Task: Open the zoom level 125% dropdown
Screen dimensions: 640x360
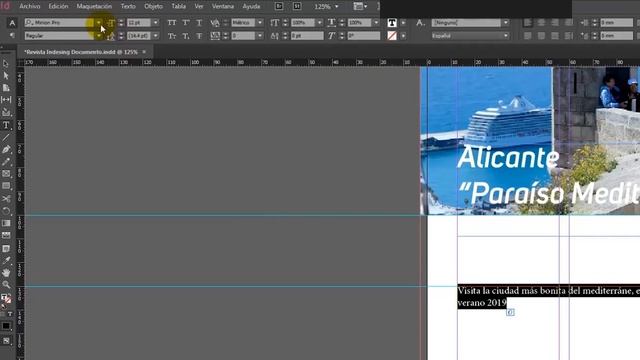Action: [336, 7]
